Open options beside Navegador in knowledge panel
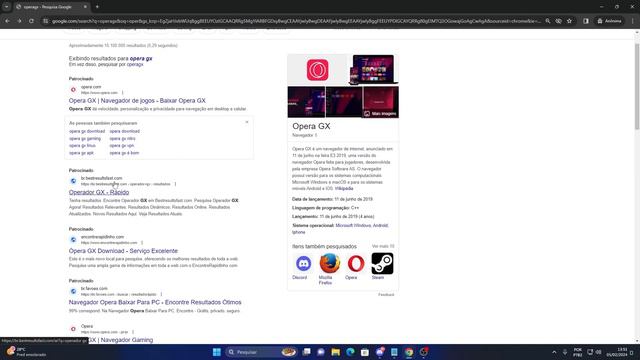 [316, 135]
